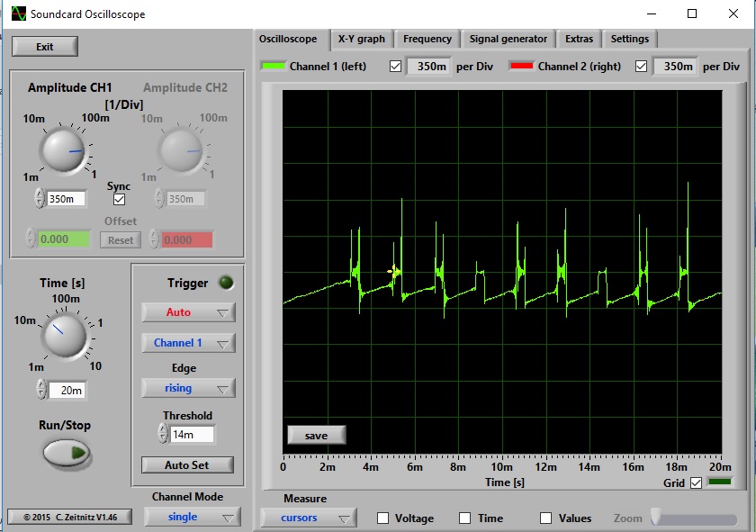Click the Trigger status LED
The image size is (756, 532).
coord(227,283)
